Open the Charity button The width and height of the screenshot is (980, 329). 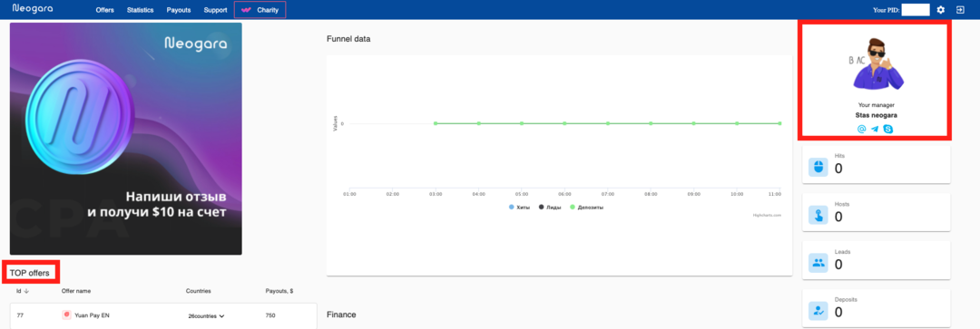[x=260, y=10]
